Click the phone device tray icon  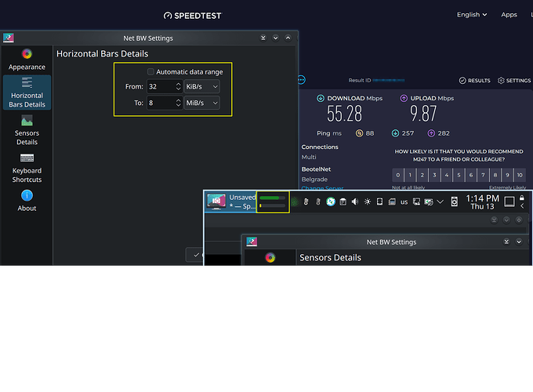click(x=379, y=202)
